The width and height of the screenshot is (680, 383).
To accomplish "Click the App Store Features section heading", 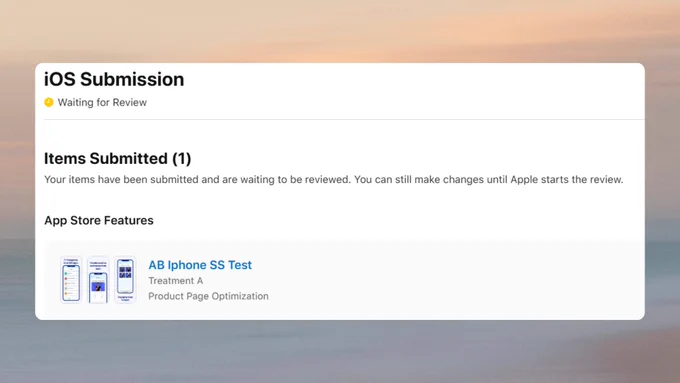I will coord(99,220).
